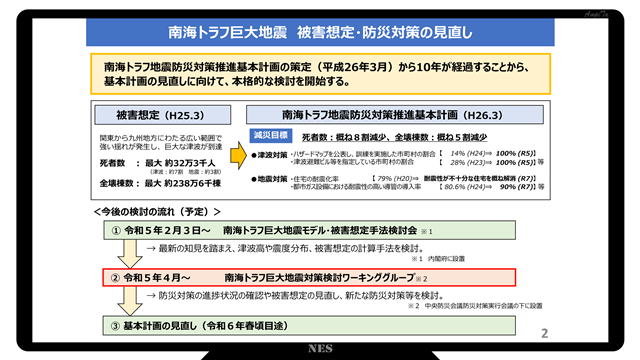Select step ① 令和5年2月3日 green bar

coord(309,231)
